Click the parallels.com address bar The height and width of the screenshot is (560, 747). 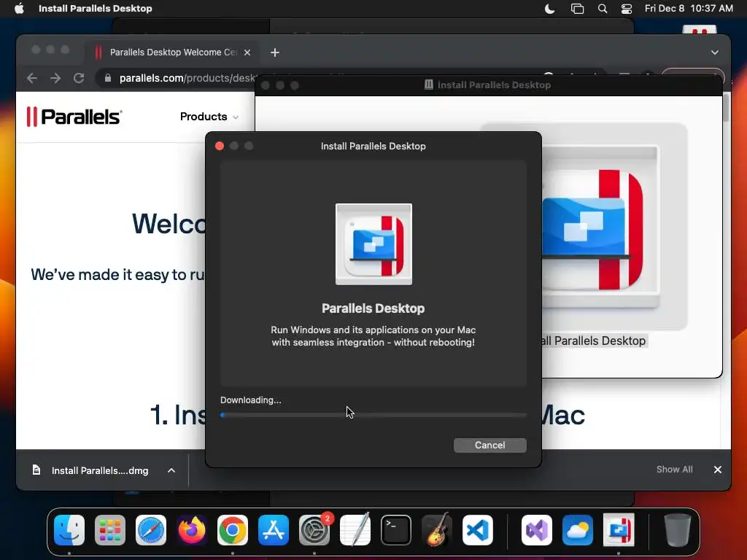tap(187, 78)
